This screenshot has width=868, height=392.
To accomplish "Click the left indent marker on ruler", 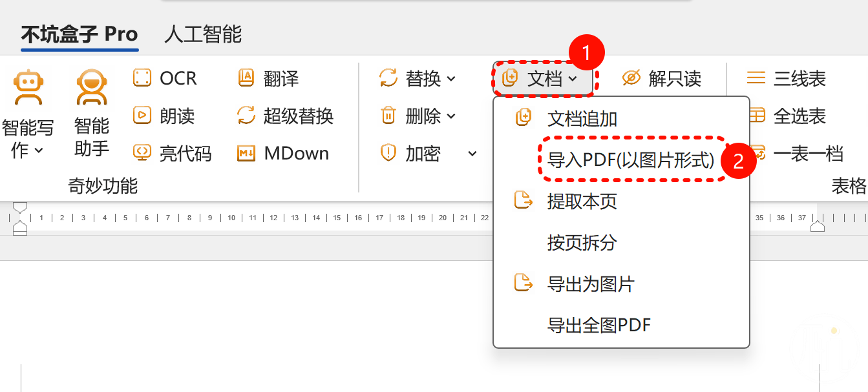I will click(20, 227).
